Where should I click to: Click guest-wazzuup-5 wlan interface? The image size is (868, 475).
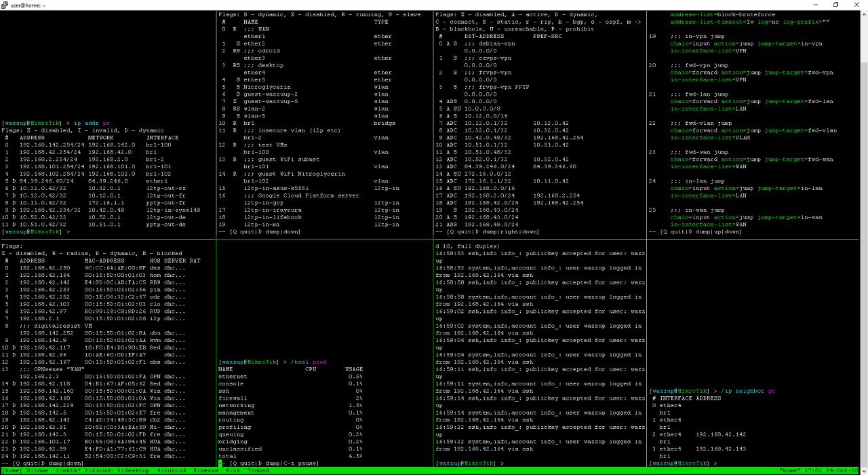tap(271, 102)
